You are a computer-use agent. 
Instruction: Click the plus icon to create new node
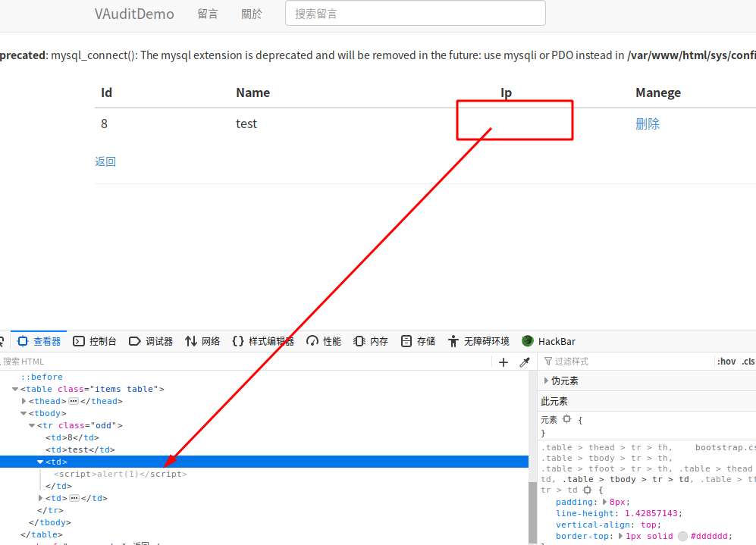(503, 362)
